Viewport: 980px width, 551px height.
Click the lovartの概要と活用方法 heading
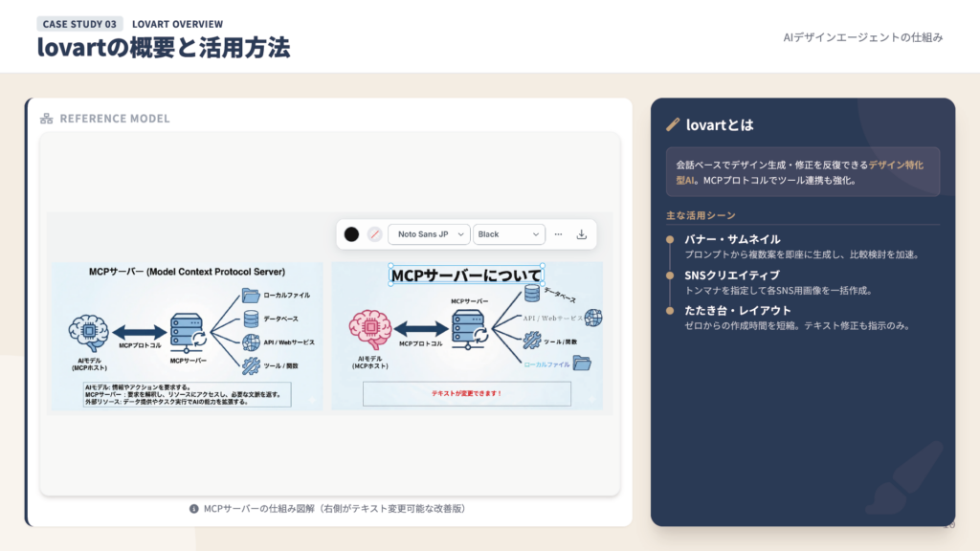click(x=163, y=48)
